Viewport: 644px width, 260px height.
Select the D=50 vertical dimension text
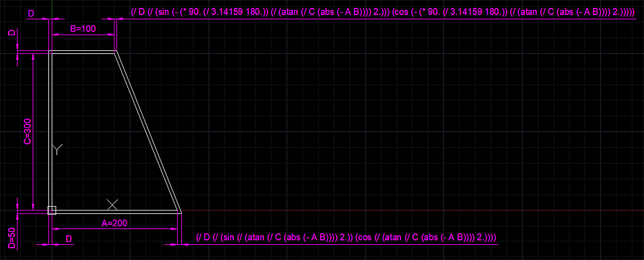[x=12, y=238]
